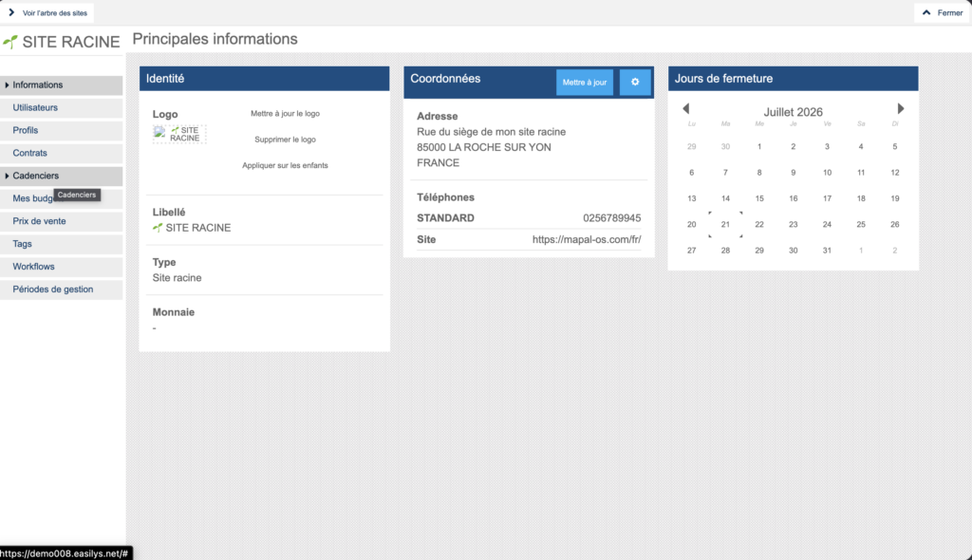972x560 pixels.
Task: Select July 18 in the calendar
Action: pos(861,198)
